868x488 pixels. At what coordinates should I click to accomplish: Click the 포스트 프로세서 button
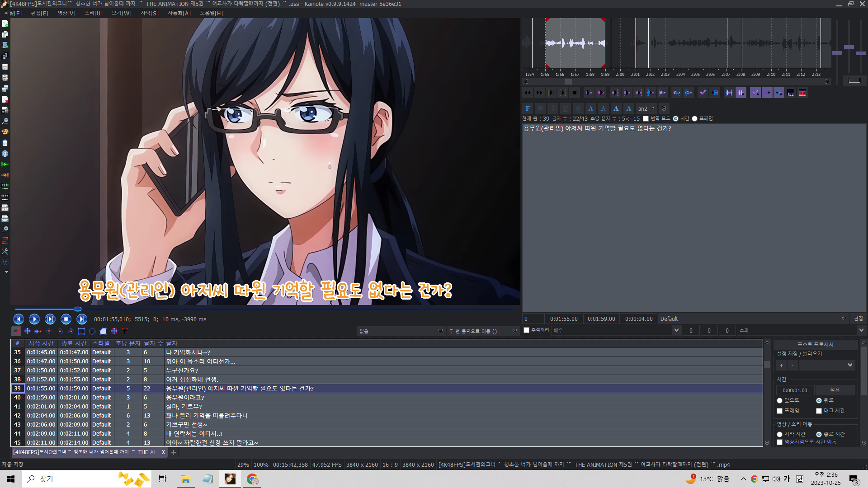click(816, 344)
